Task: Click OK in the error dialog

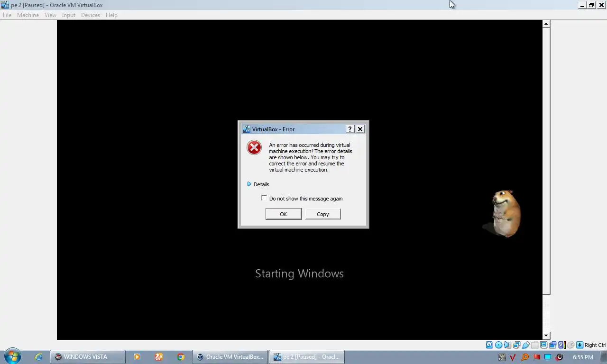Action: click(284, 214)
